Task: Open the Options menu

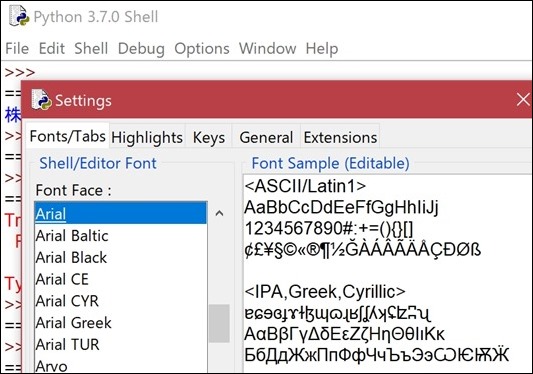Action: (202, 49)
